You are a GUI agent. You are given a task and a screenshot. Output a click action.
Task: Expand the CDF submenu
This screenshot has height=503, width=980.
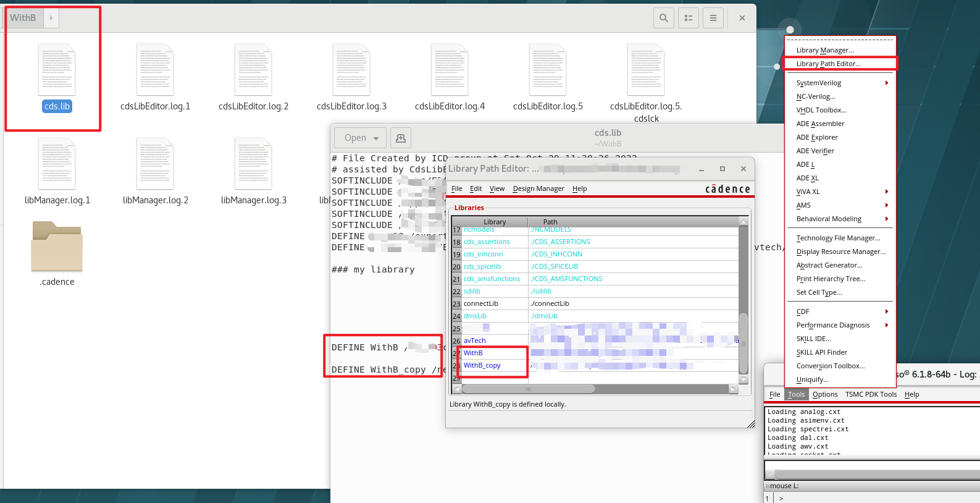click(x=840, y=311)
